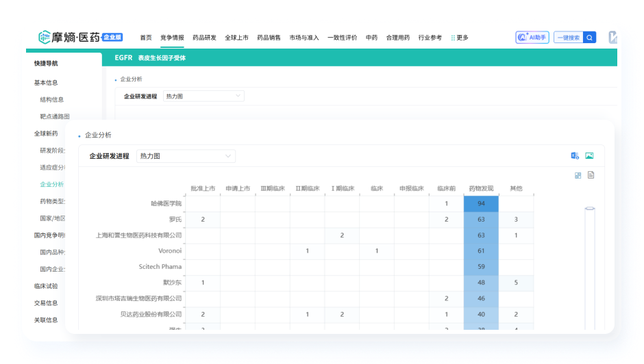The width and height of the screenshot is (644, 364).
Task: Open the 合理用药 menu
Action: click(x=397, y=38)
